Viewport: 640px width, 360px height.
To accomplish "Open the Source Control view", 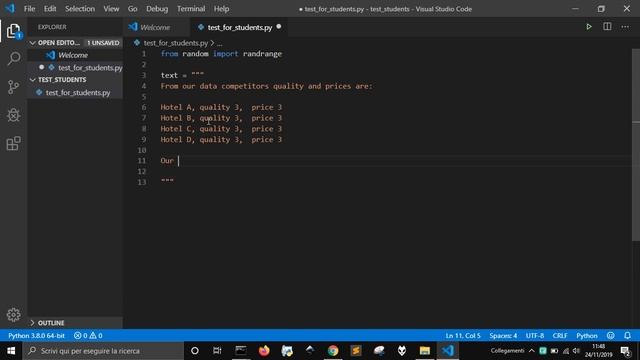I will click(13, 87).
